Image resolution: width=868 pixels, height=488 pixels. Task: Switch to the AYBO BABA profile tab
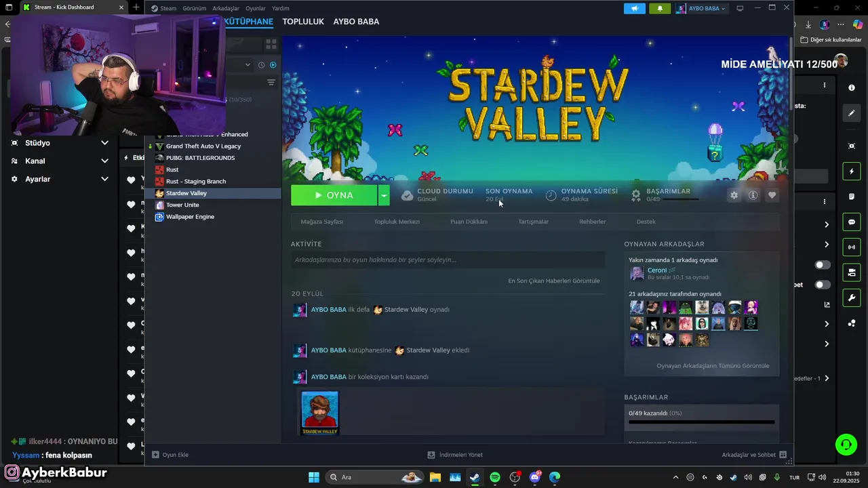[356, 22]
